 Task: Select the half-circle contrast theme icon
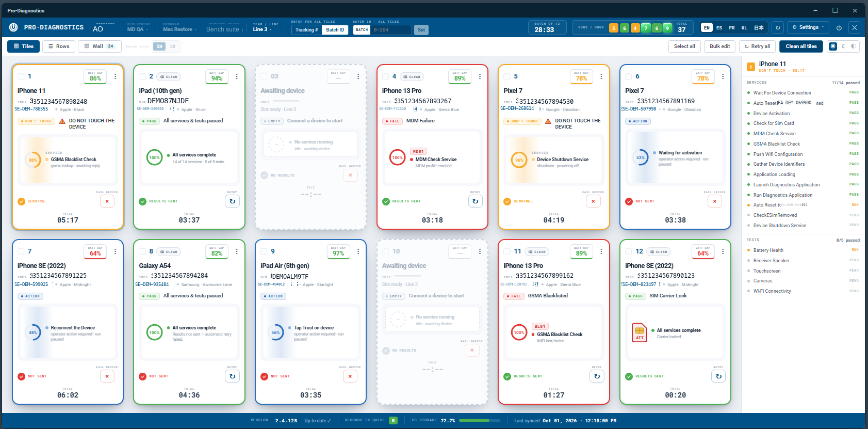click(x=854, y=46)
